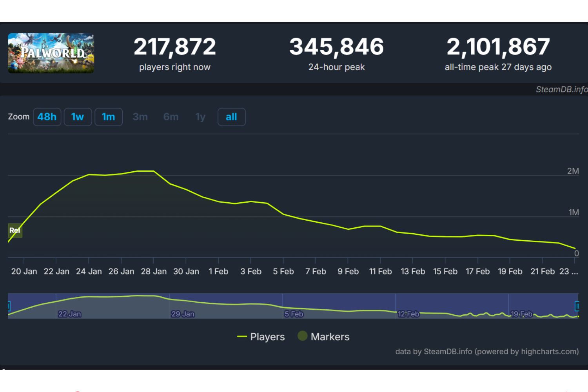
Task: Grab the left navigator range handle
Action: pos(9,306)
